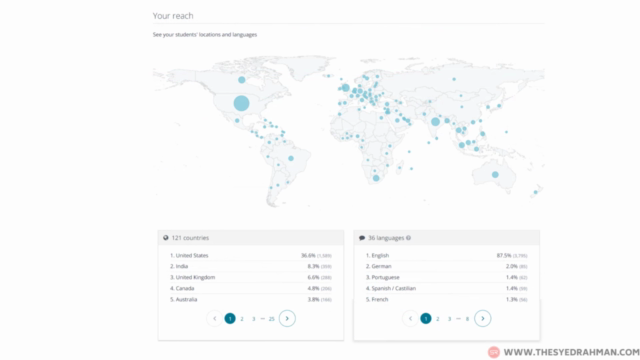Image resolution: width=640 pixels, height=360 pixels.
Task: Open the info icon next to 36 languages
Action: click(x=408, y=238)
